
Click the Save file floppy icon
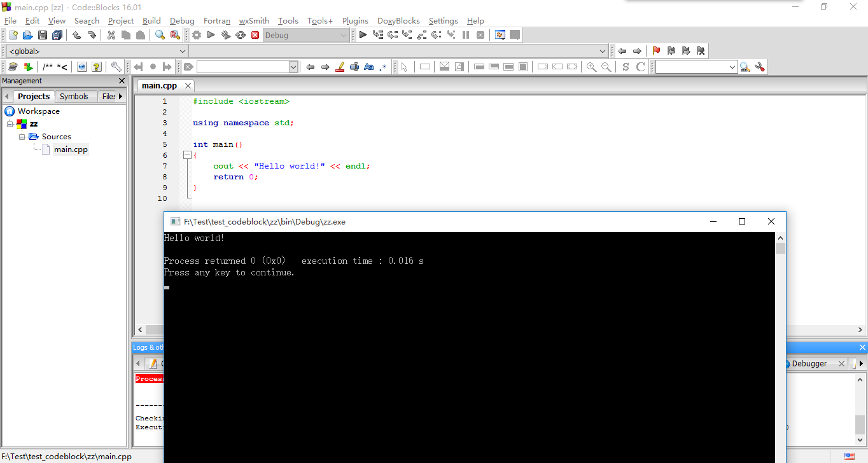[43, 36]
